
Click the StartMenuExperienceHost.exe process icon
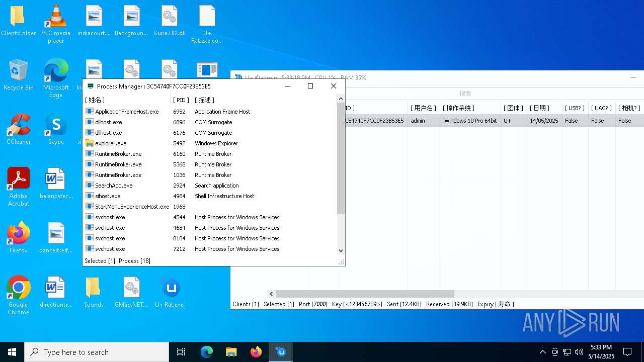pyautogui.click(x=90, y=207)
